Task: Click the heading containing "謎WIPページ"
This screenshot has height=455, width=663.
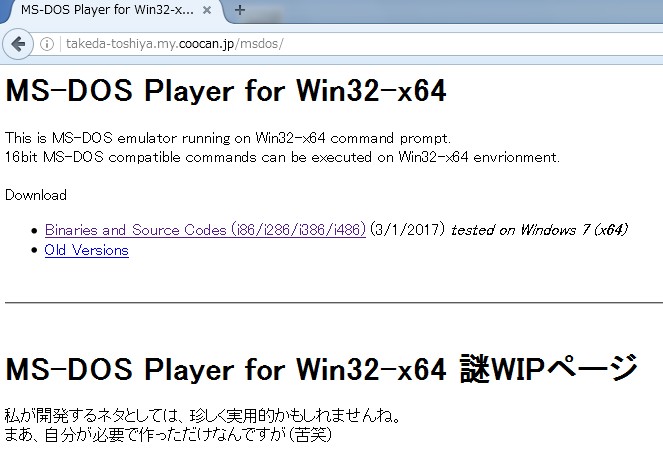Action: click(321, 369)
